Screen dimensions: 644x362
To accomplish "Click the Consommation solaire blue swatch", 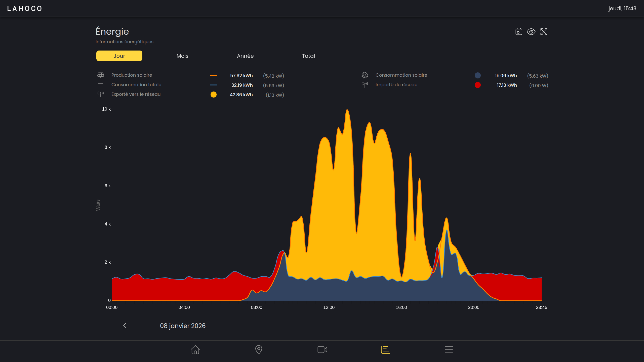I will pyautogui.click(x=477, y=75).
